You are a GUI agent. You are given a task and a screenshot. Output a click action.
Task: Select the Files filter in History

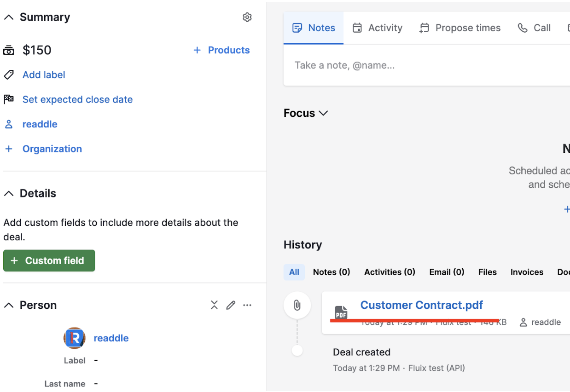[487, 272]
